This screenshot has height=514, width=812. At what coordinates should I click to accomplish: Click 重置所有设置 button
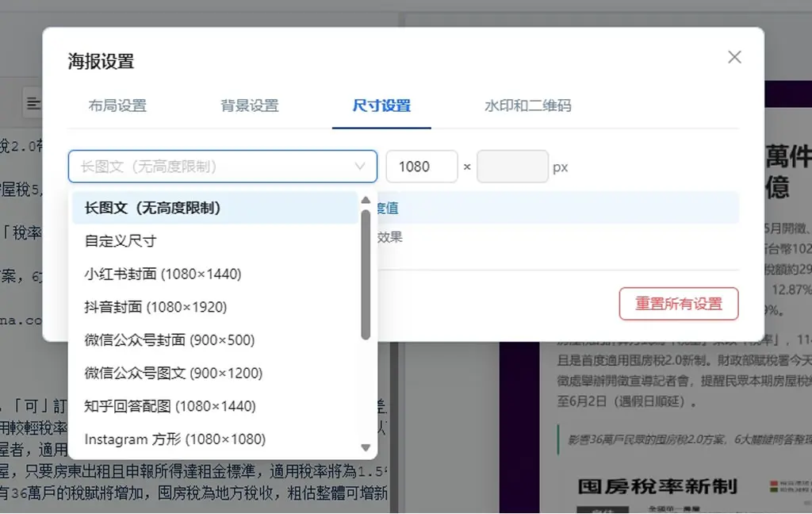(679, 304)
